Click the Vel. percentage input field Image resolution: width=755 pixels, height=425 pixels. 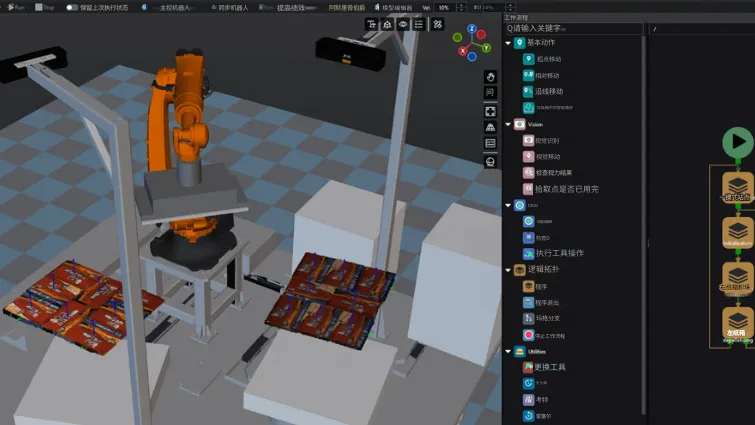click(x=445, y=8)
